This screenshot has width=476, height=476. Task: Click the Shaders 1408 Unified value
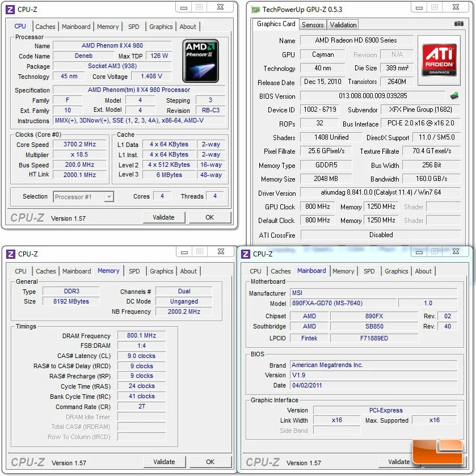[x=331, y=137]
